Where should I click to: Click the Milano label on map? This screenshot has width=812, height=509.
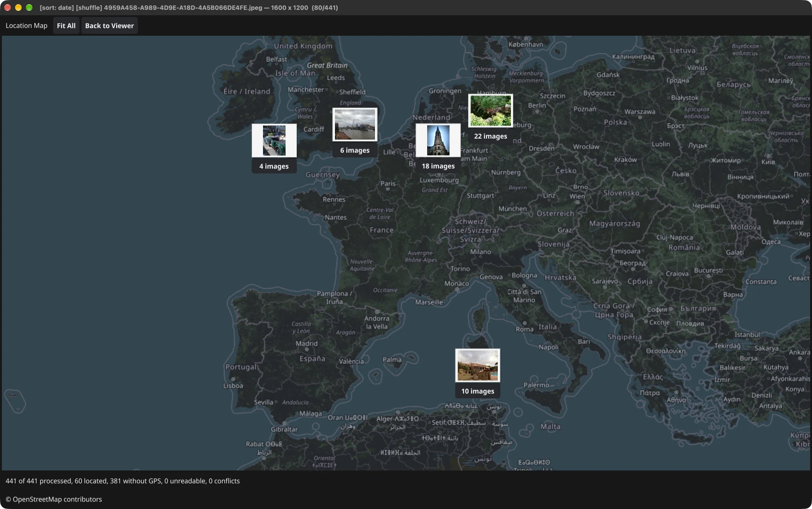point(481,252)
